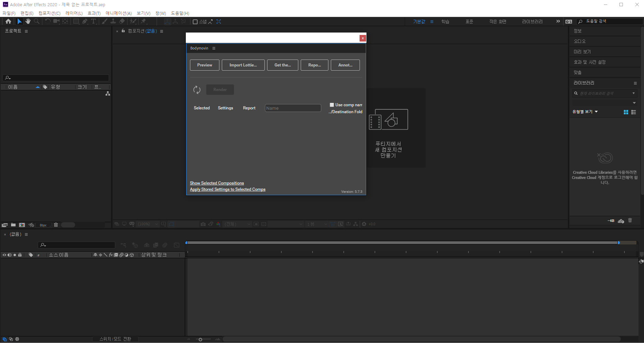The height and width of the screenshot is (343, 644).
Task: Open the 프로젝트 panel menu
Action: point(26,31)
